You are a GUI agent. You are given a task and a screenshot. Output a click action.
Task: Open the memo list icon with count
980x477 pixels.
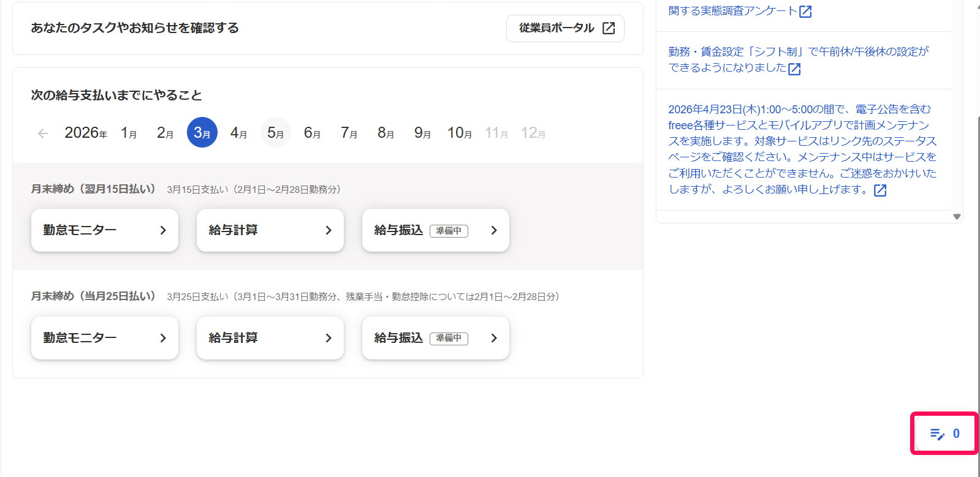tap(937, 434)
